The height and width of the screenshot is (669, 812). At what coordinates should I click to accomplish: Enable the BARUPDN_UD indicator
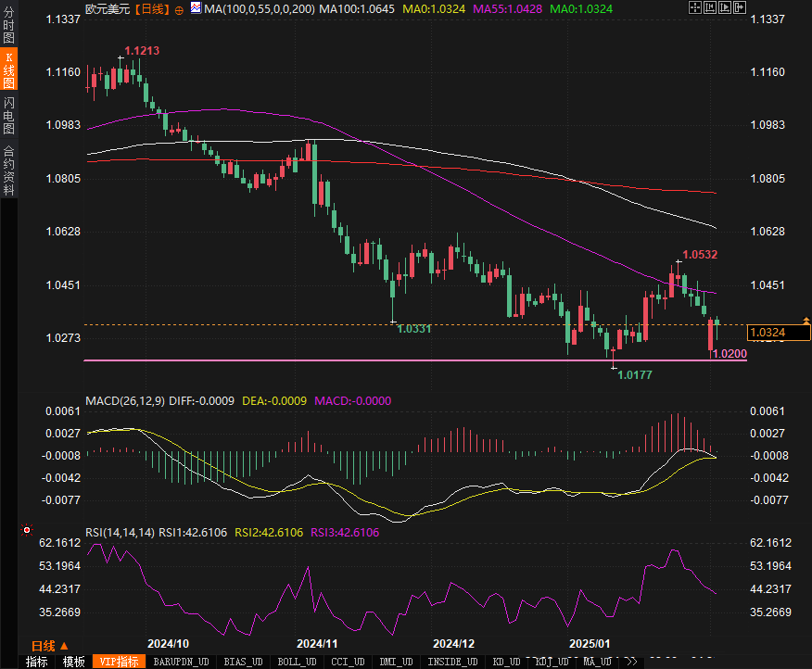coord(181,662)
